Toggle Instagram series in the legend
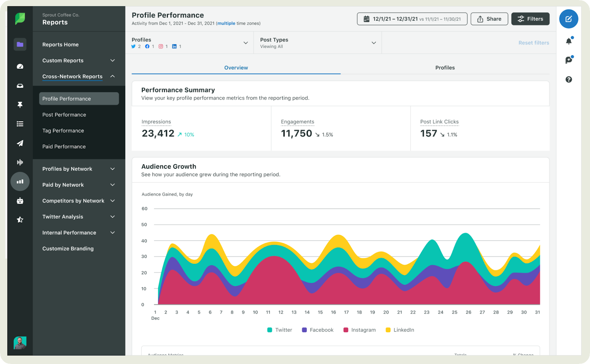 click(x=359, y=330)
